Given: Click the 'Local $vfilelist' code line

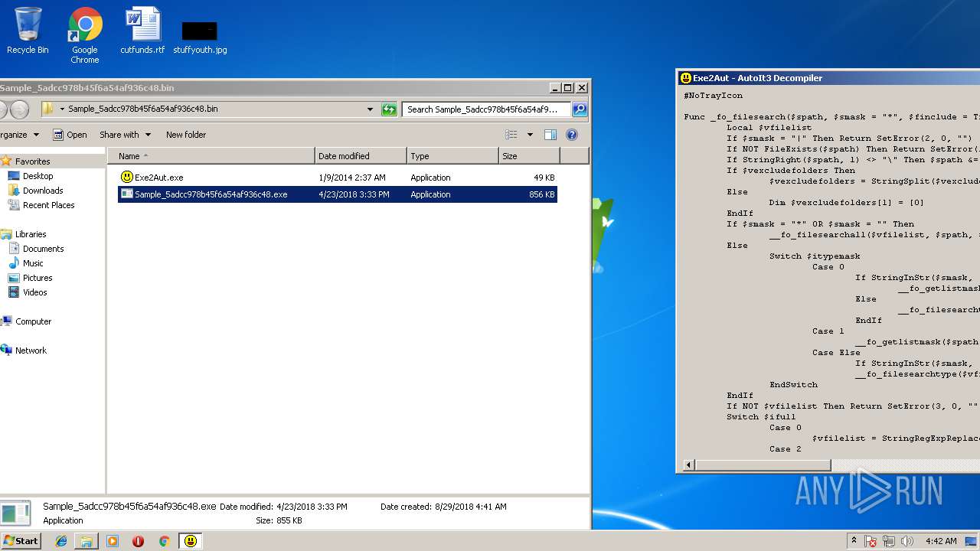Looking at the screenshot, I should (769, 128).
